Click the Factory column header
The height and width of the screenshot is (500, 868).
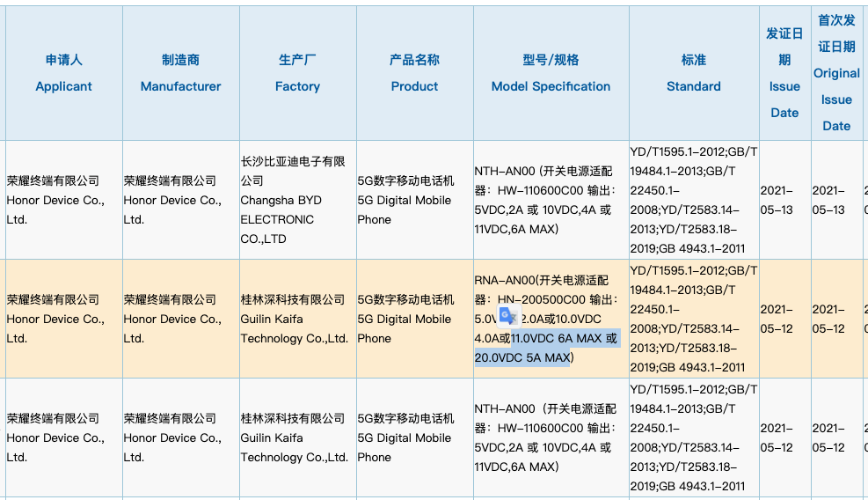298,73
